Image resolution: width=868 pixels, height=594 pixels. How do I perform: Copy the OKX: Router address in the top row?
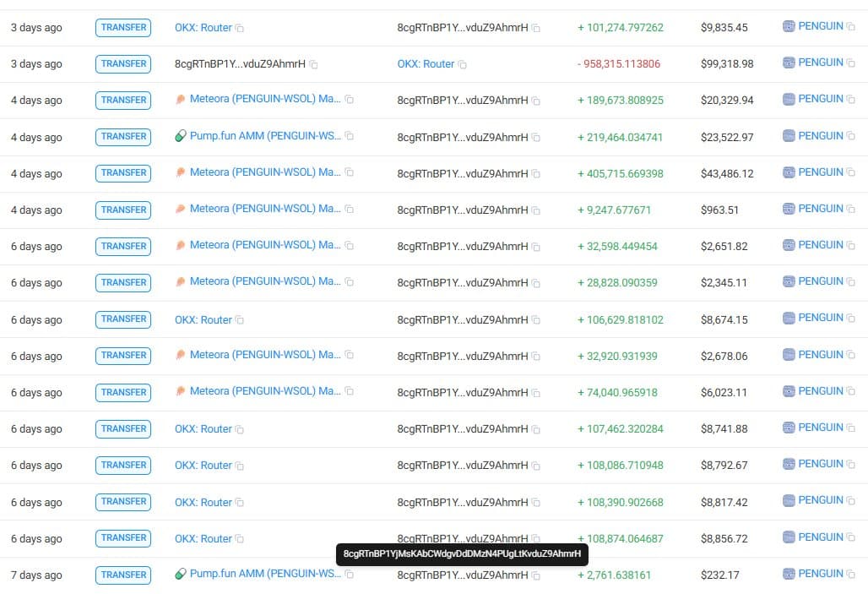pos(241,27)
